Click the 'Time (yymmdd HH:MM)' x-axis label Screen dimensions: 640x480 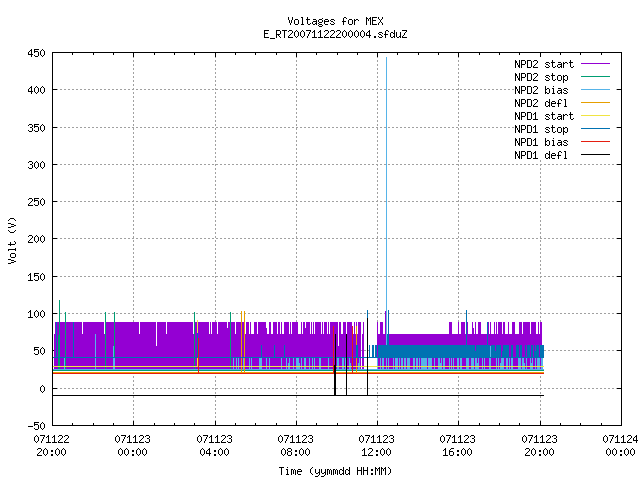click(x=335, y=471)
